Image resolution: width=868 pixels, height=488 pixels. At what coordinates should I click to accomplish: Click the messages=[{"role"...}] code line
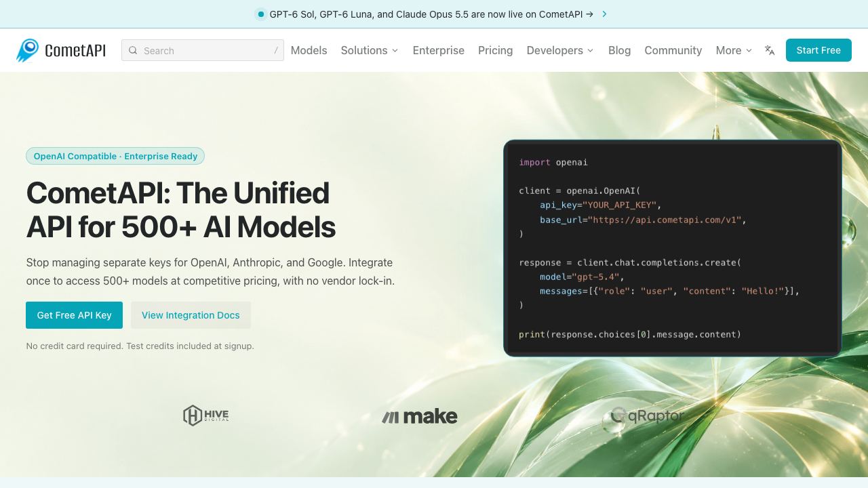coord(670,291)
